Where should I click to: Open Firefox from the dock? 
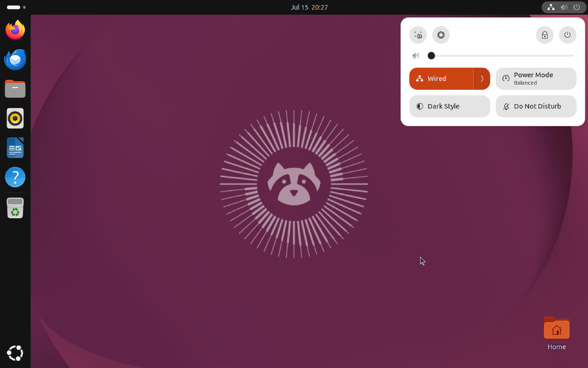coord(15,30)
